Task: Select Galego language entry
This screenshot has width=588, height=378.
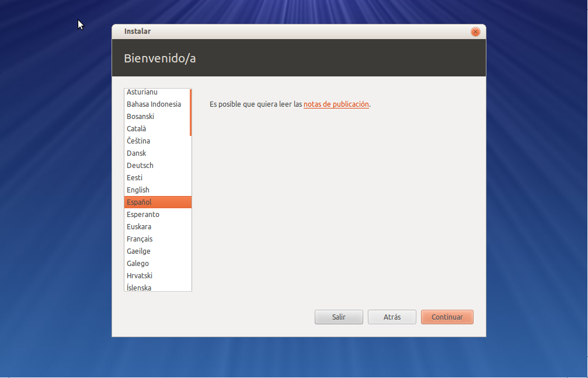Action: coord(138,264)
